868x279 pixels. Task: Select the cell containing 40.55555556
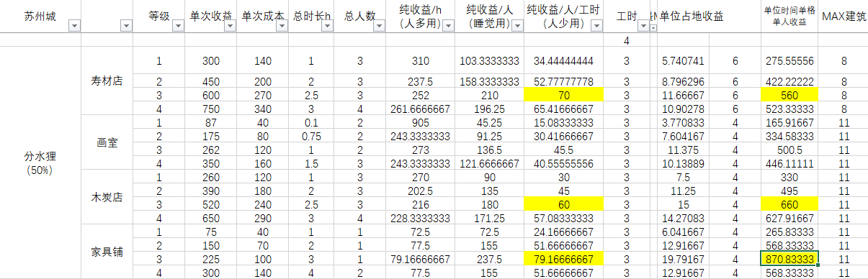click(564, 163)
